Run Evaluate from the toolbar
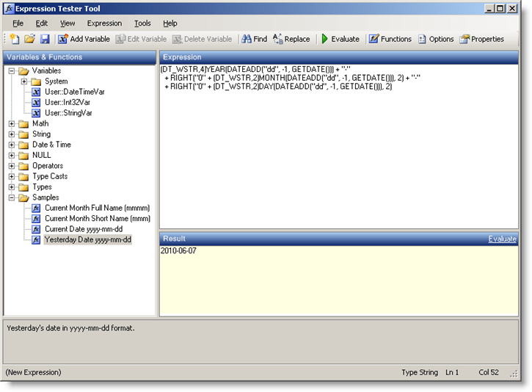This screenshot has height=392, width=532. coord(339,39)
